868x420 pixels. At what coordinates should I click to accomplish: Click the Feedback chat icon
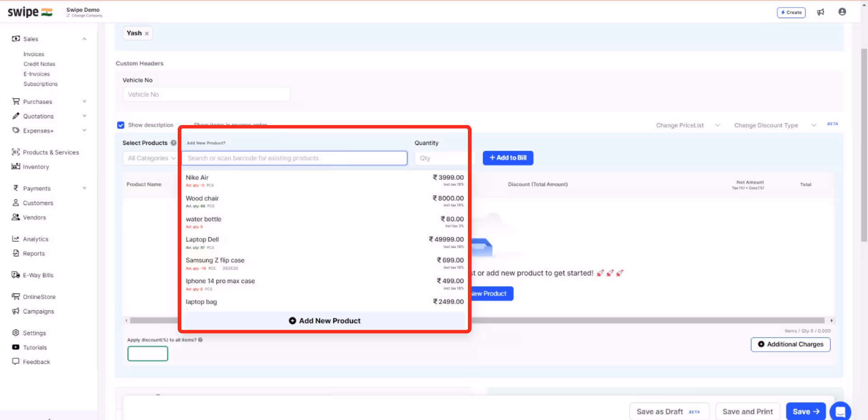[x=16, y=361]
